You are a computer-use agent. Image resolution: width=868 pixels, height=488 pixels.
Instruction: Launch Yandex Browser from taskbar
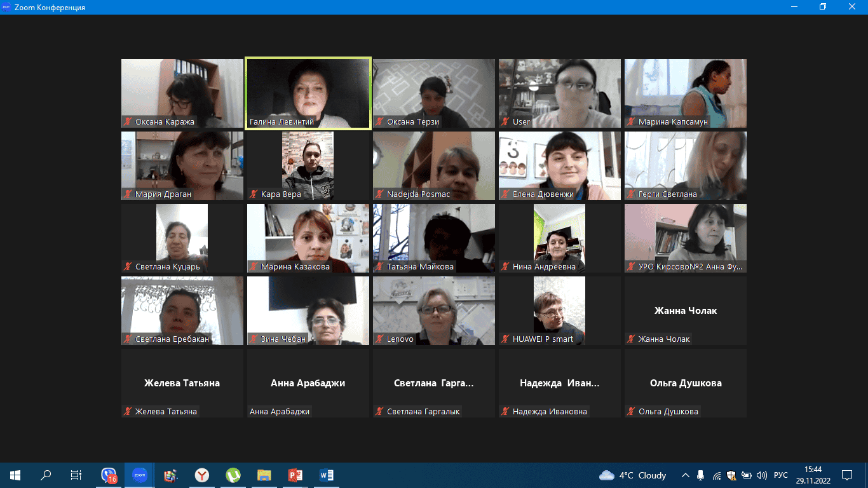pyautogui.click(x=201, y=475)
